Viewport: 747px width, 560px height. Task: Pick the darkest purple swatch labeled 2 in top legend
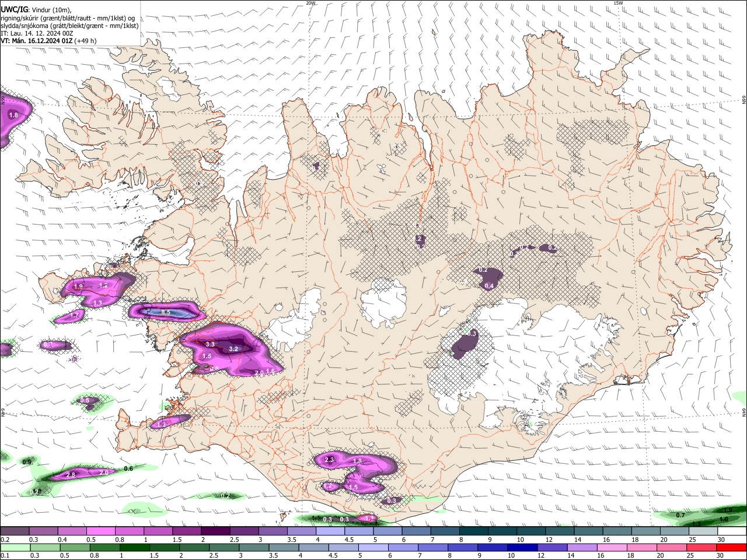click(x=215, y=531)
